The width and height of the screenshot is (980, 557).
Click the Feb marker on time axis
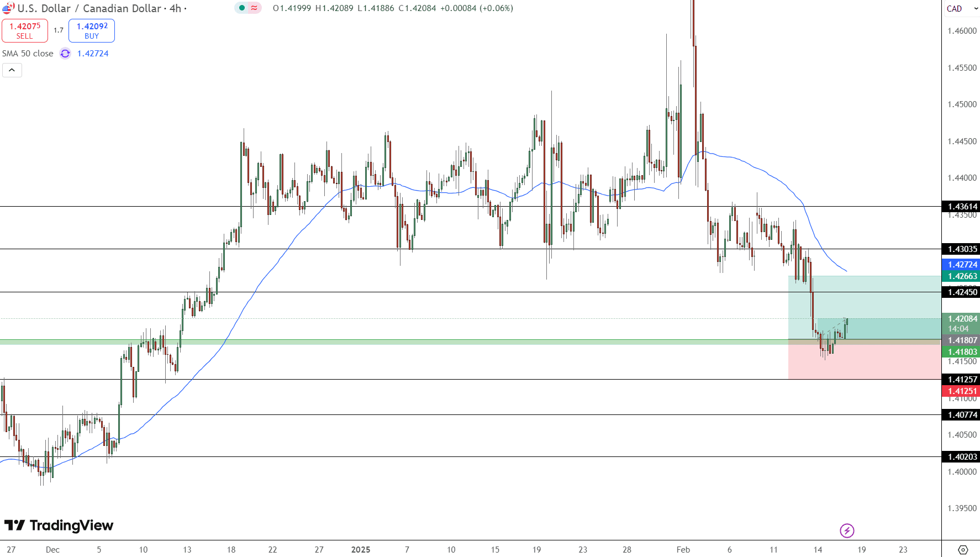coord(683,550)
